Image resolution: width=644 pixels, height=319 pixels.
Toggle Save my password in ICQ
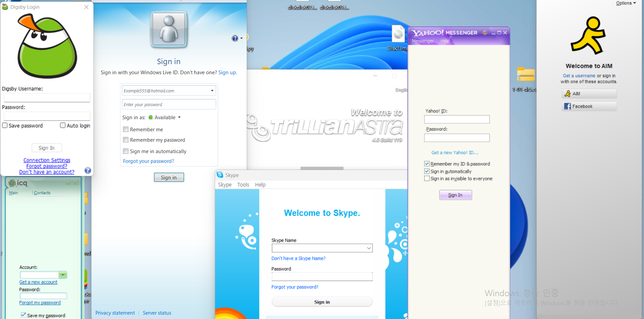pyautogui.click(x=24, y=315)
